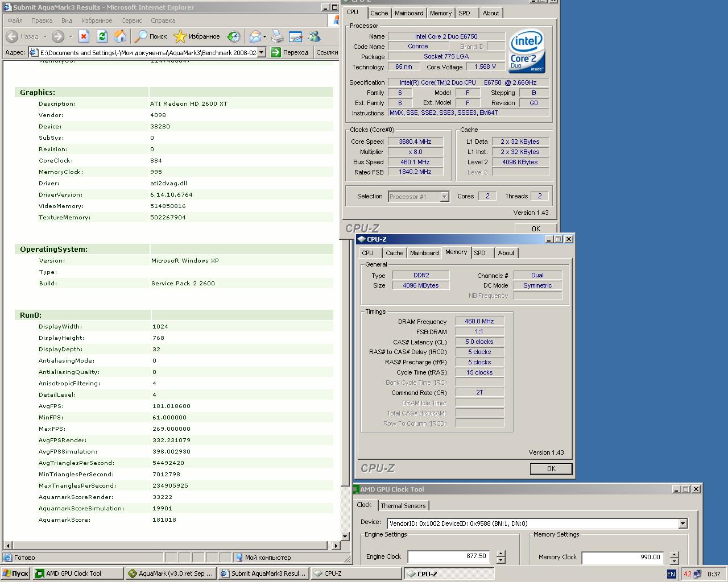The height and width of the screenshot is (582, 728).
Task: Click the Intel Core 2 Duo logo
Action: [527, 52]
